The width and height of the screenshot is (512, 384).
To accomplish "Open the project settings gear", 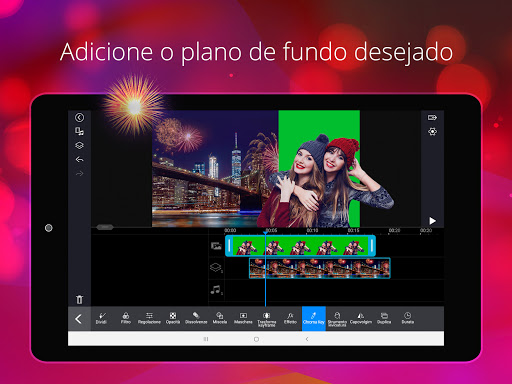I will [432, 132].
